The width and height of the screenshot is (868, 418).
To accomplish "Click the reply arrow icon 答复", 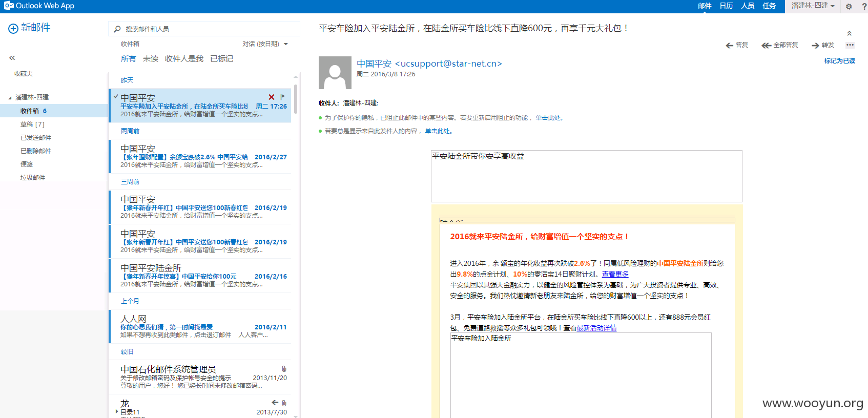I will [729, 46].
